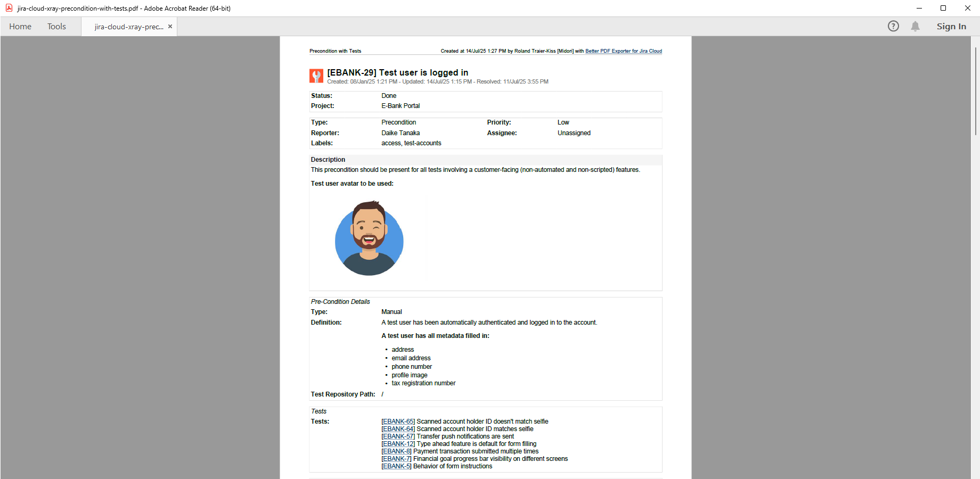Click the 'access, test-accounts' labels value
This screenshot has height=479, width=980.
pyautogui.click(x=411, y=143)
